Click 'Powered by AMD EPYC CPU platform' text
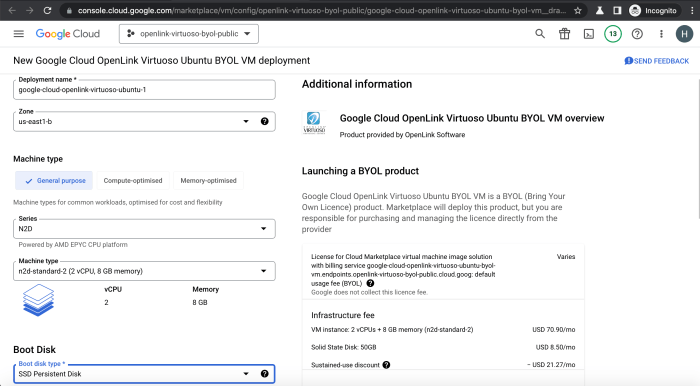This screenshot has width=700, height=386. point(73,245)
